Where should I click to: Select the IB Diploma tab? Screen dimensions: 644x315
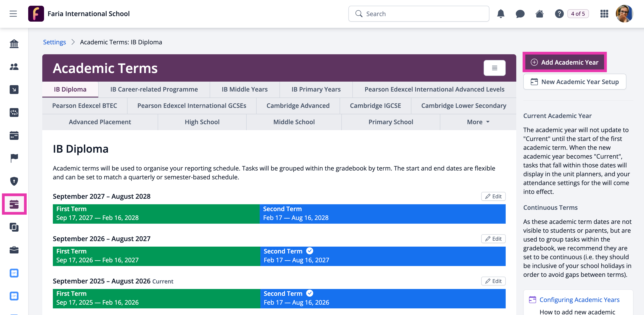(x=70, y=89)
